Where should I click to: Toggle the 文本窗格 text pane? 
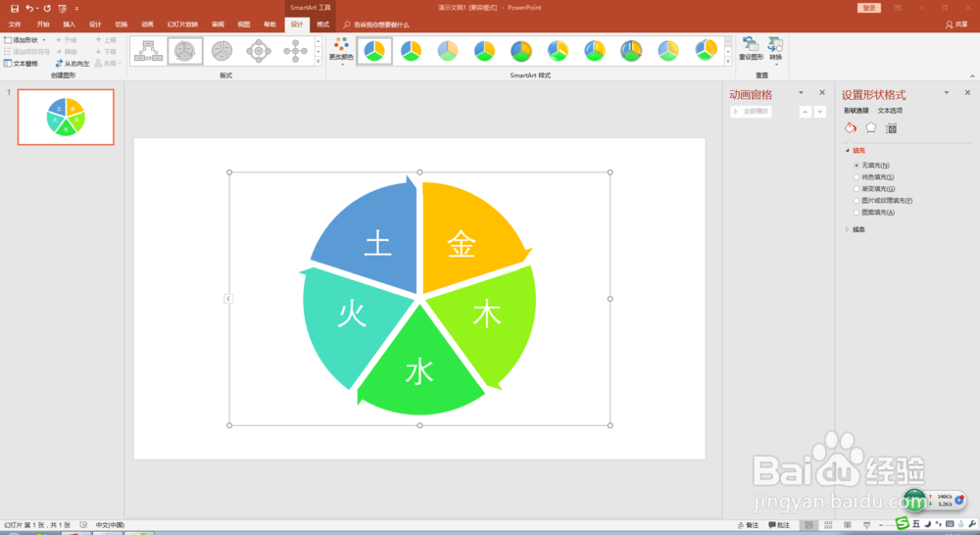coord(21,64)
